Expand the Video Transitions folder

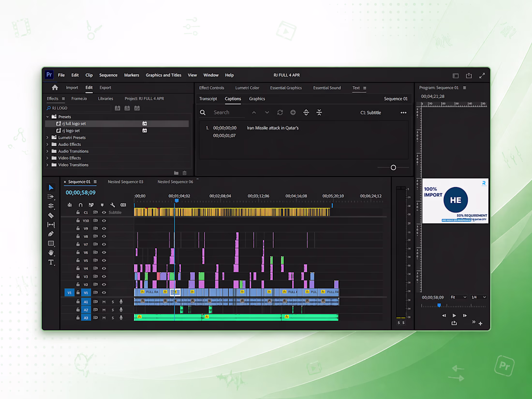point(47,165)
